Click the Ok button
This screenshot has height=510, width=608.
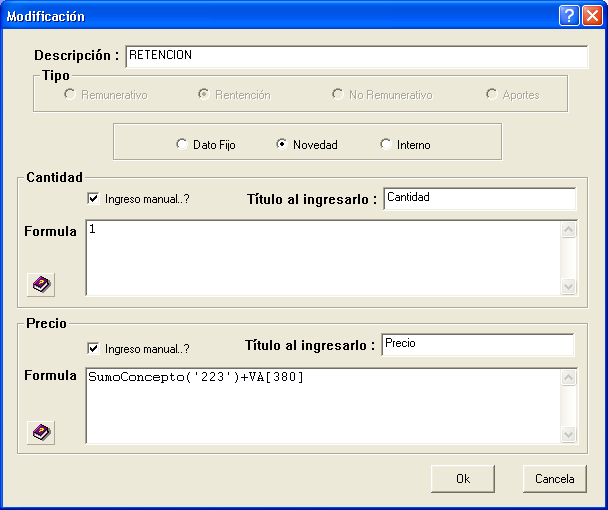pos(463,479)
